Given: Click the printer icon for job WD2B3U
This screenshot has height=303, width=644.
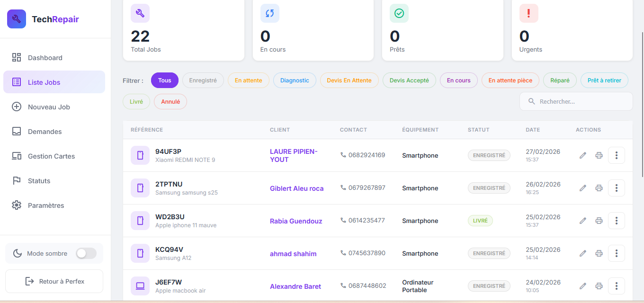Looking at the screenshot, I should point(599,221).
